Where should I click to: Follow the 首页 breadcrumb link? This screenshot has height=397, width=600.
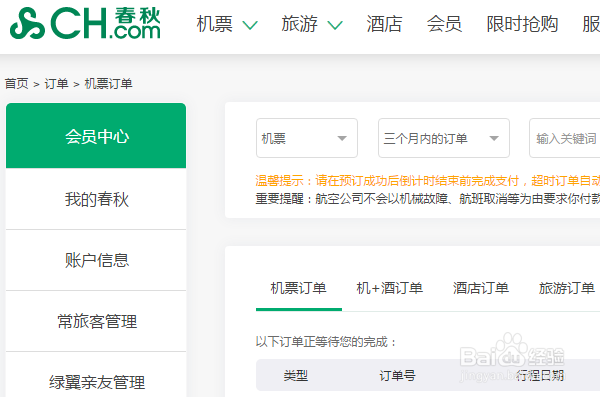[x=16, y=83]
